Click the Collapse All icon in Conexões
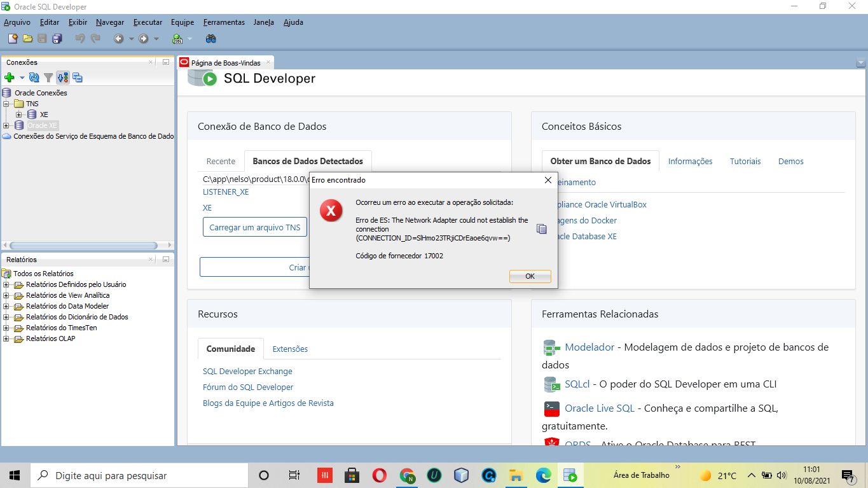Screen dimensions: 868x488 click(78, 78)
